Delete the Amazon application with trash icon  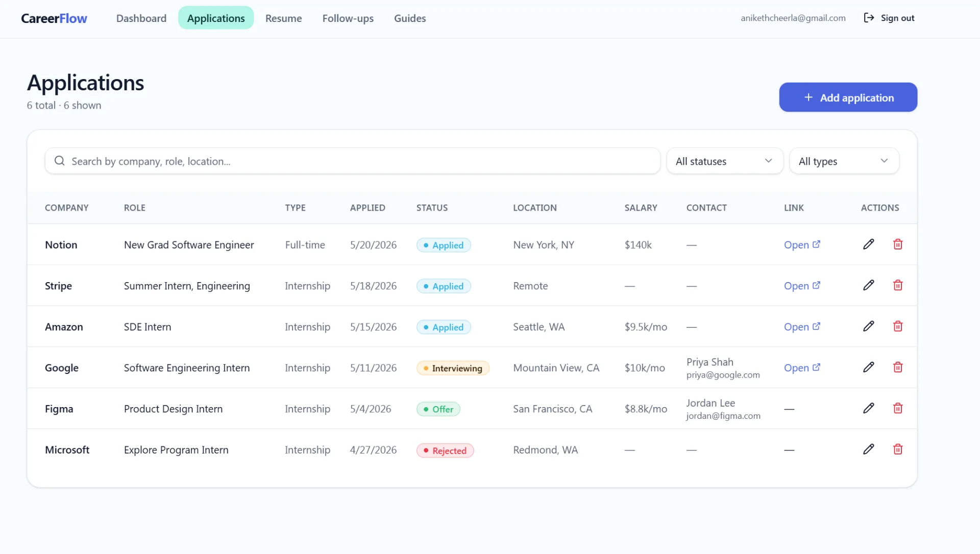(898, 326)
